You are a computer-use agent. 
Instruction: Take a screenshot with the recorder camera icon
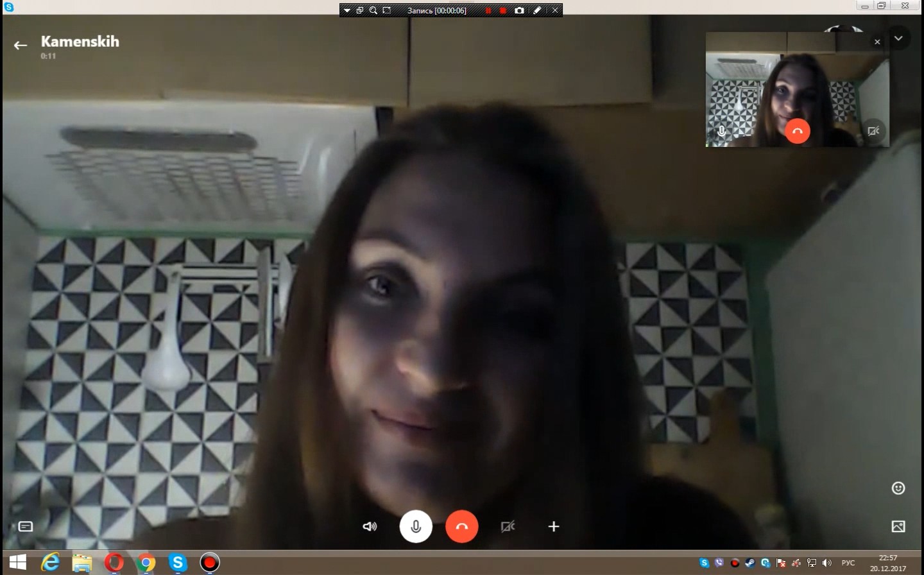coord(519,10)
